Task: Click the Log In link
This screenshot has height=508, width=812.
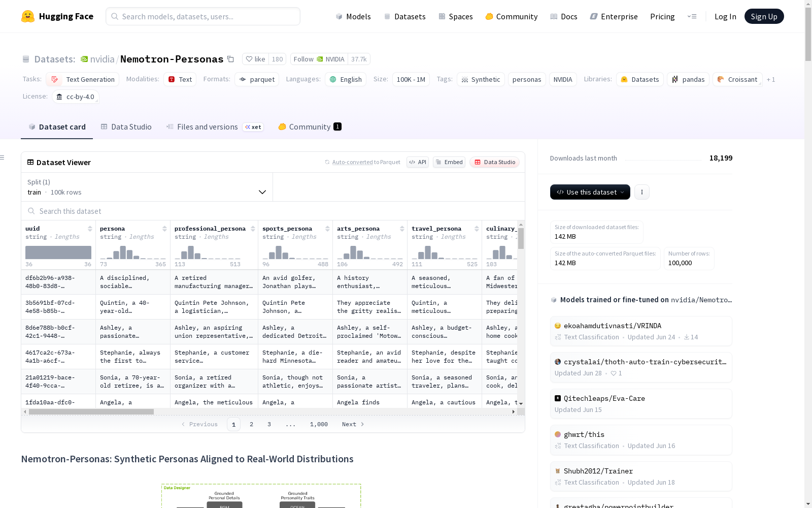Action: [x=725, y=16]
